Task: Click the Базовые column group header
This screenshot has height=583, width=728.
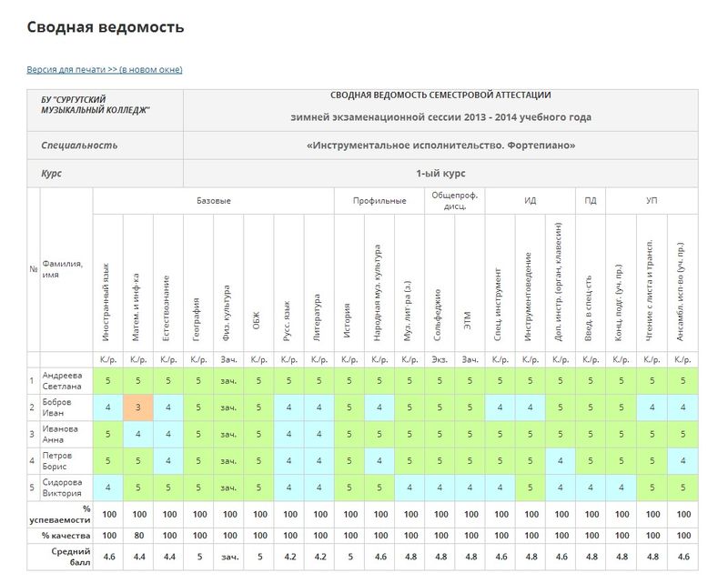Action: pyautogui.click(x=214, y=201)
